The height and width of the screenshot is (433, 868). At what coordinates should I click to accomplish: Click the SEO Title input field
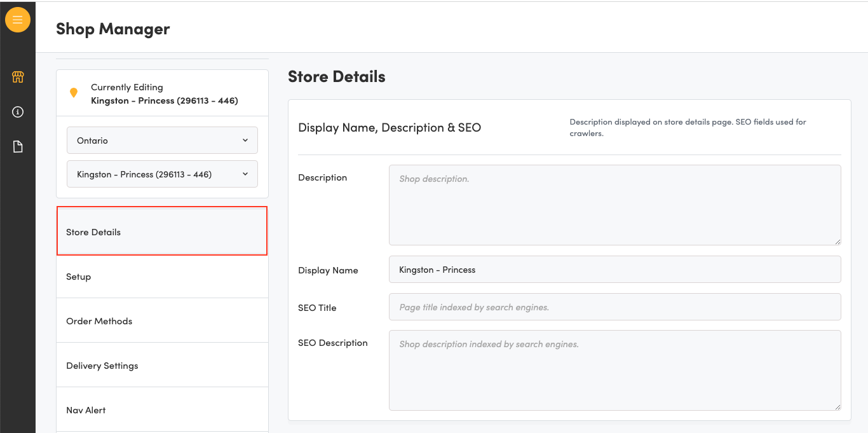(614, 307)
